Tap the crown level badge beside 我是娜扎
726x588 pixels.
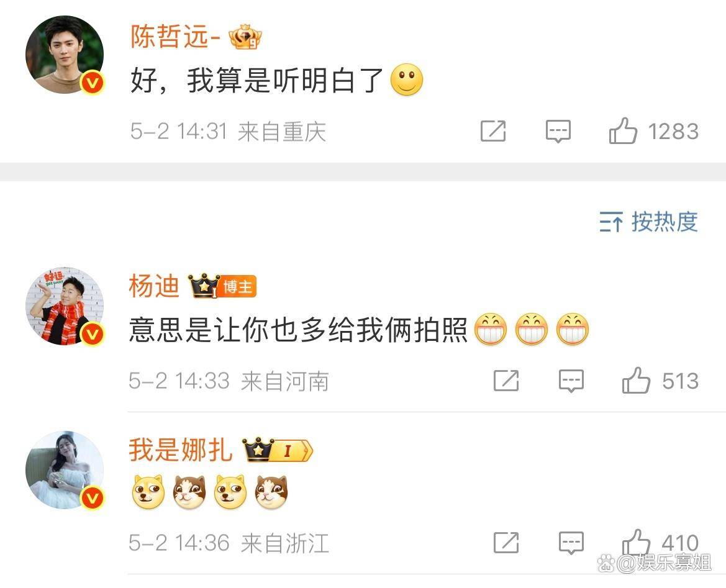[278, 450]
